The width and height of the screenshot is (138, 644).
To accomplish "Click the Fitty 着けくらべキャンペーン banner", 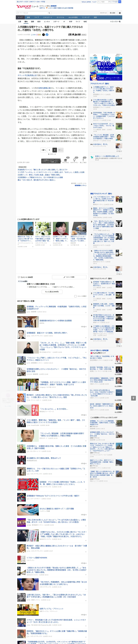I will tap(106, 67).
